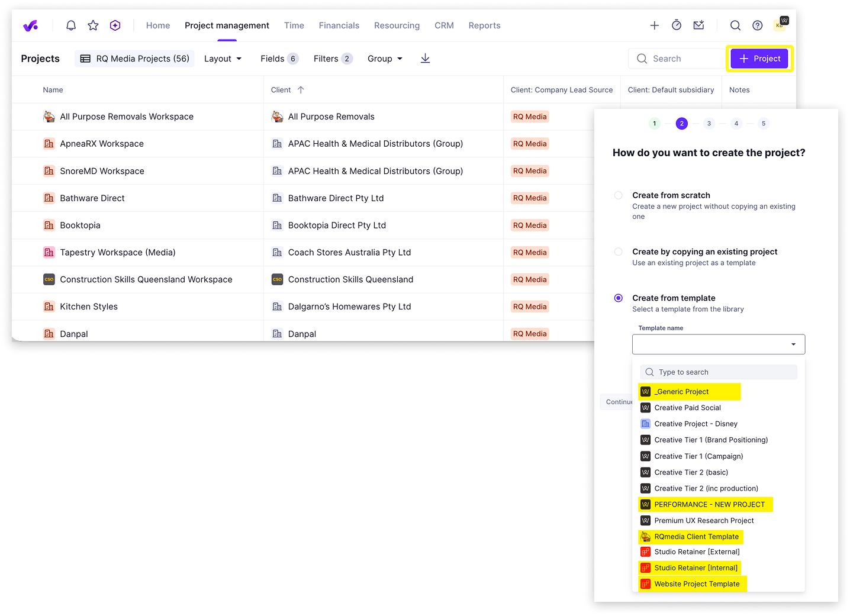Click Bathware Direct Pty Ltd client icon

pos(277,198)
